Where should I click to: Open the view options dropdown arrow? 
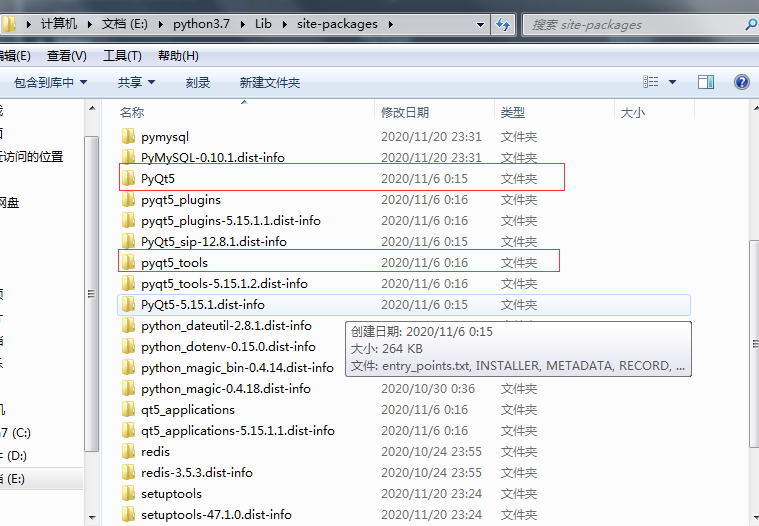(672, 82)
